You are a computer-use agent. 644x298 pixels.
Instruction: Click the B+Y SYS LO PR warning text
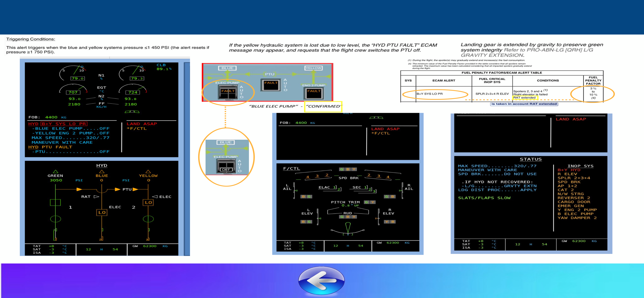click(x=64, y=124)
